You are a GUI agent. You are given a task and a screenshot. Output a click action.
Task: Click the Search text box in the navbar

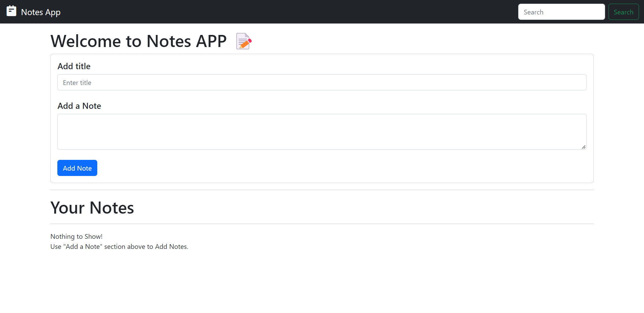point(561,11)
